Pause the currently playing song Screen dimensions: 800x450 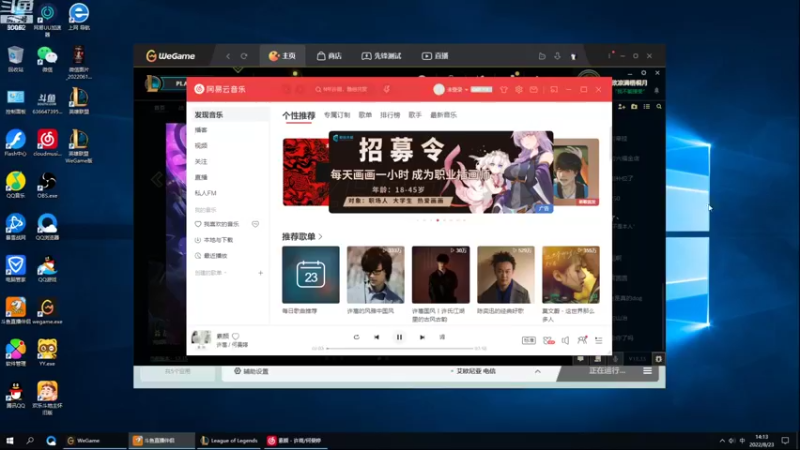(399, 337)
